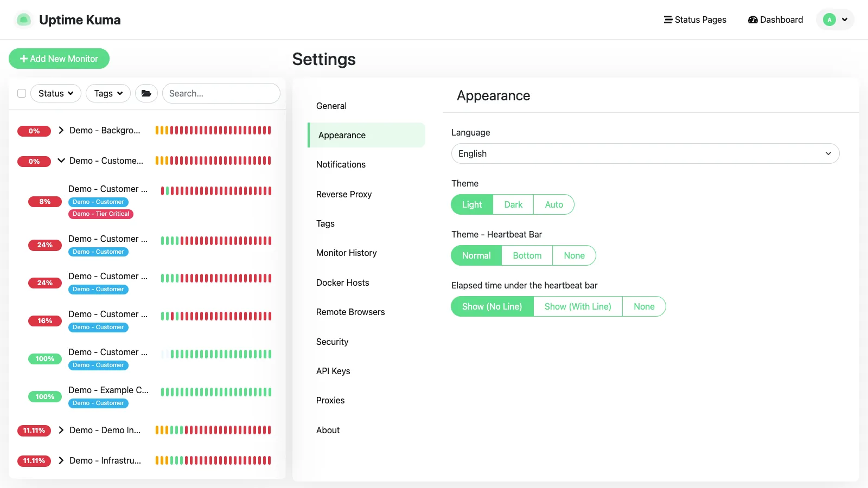868x488 pixels.
Task: Expand the Demo - Infrastru... group
Action: (61, 460)
